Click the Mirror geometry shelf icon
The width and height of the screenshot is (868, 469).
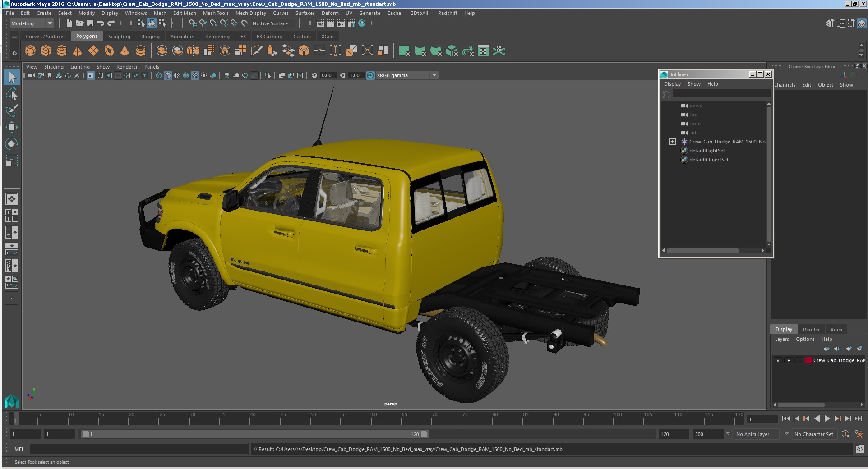coord(193,51)
